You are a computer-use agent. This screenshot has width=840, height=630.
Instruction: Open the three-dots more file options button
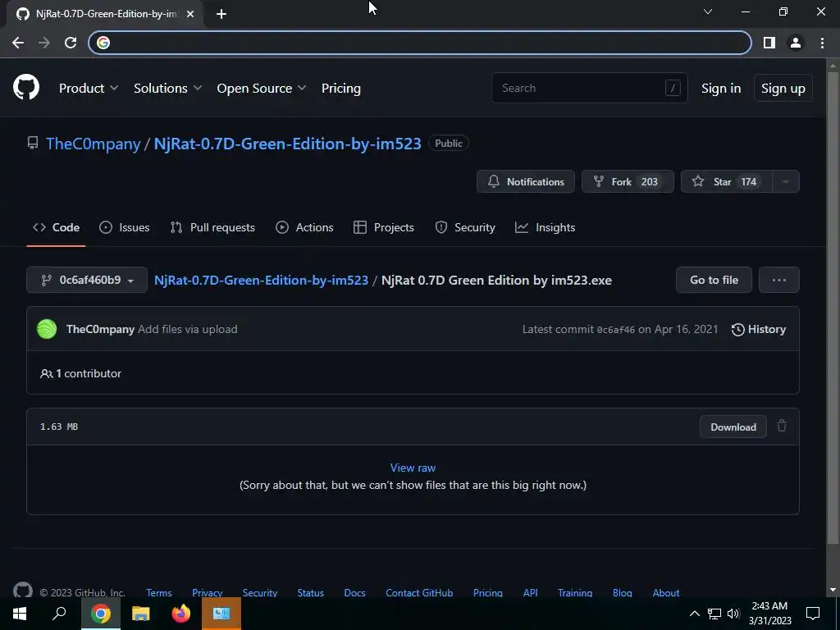point(779,280)
